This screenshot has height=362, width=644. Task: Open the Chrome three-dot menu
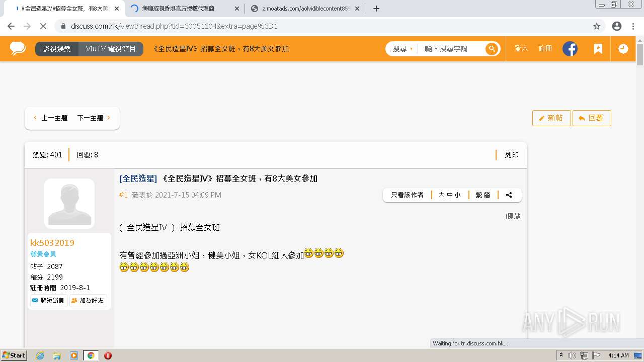(x=632, y=26)
